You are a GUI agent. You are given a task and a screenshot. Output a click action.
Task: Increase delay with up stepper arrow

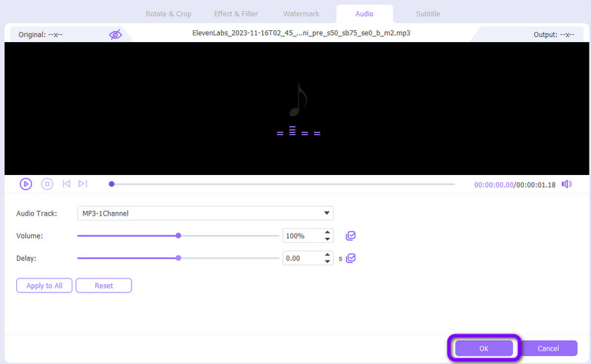[x=327, y=255]
